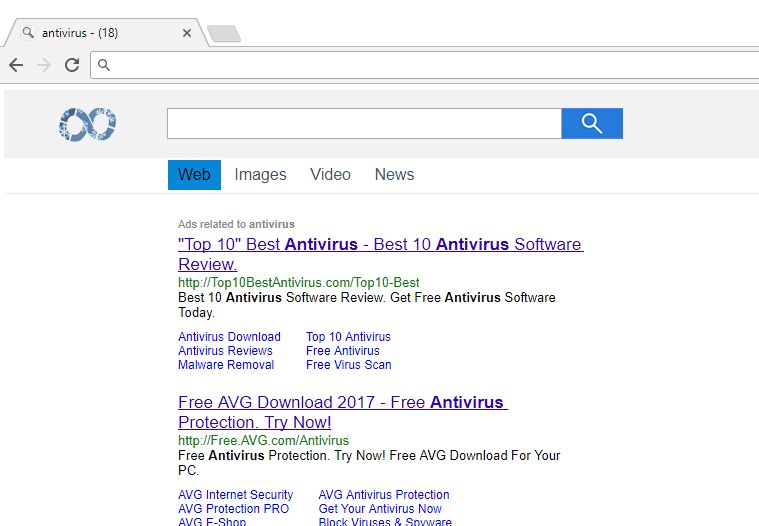
Task: Open a new browser tab
Action: tap(224, 34)
